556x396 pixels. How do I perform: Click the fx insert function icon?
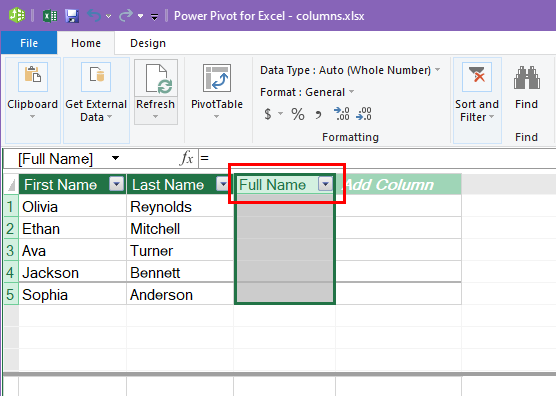coord(187,158)
